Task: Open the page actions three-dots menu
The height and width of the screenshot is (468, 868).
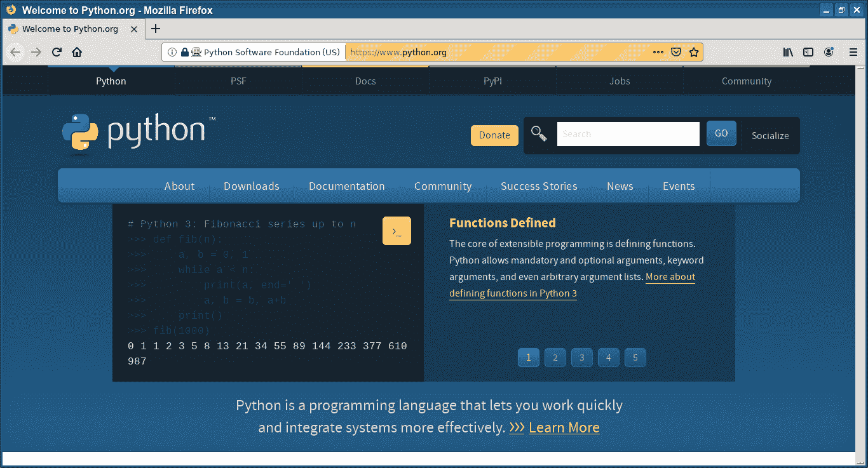Action: tap(658, 52)
